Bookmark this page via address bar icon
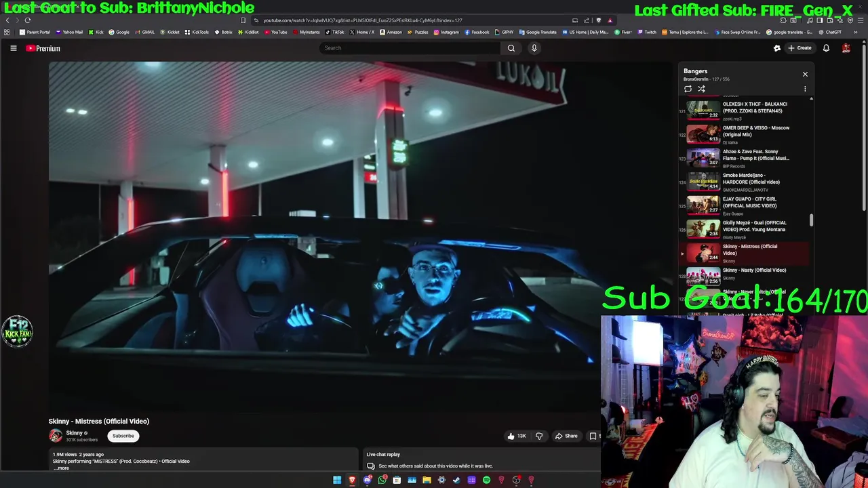Viewport: 868px width, 488px height. [243, 20]
